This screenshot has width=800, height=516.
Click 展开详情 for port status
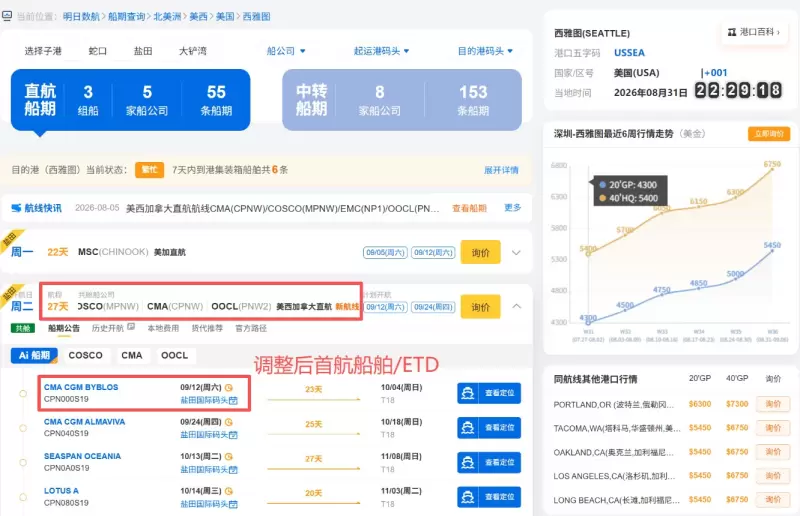(x=501, y=170)
